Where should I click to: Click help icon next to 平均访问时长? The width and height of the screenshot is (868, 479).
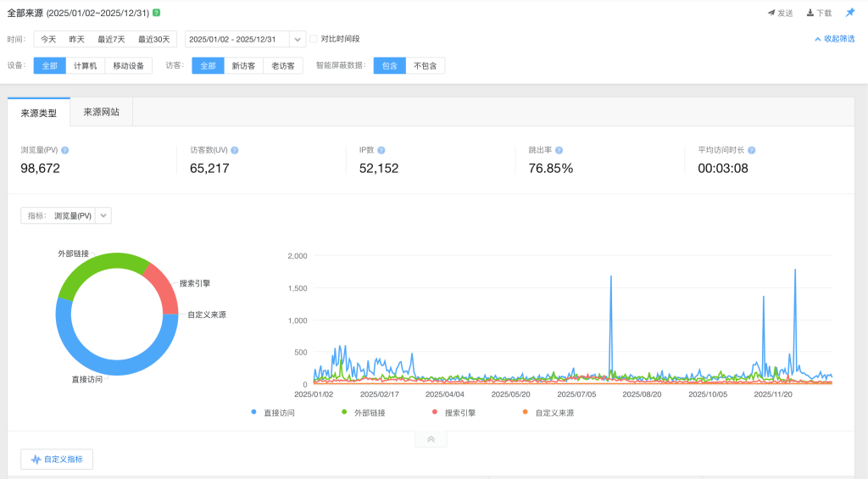[x=752, y=150]
